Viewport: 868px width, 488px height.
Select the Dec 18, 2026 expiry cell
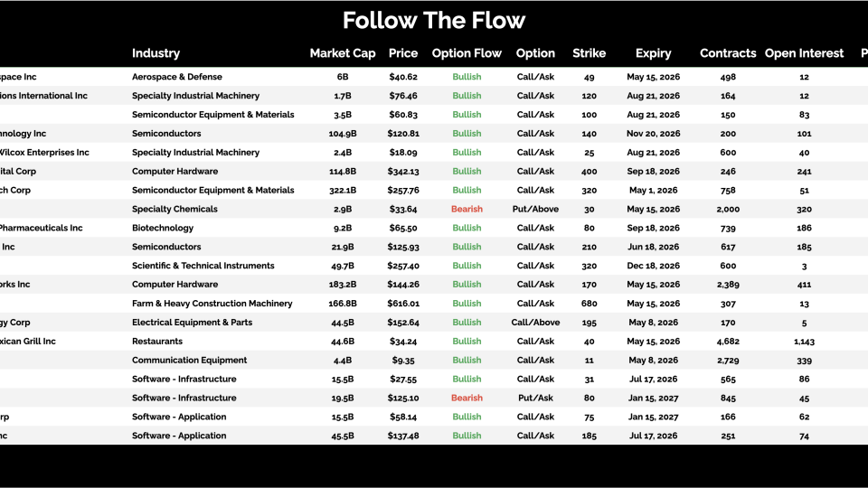[x=653, y=266]
